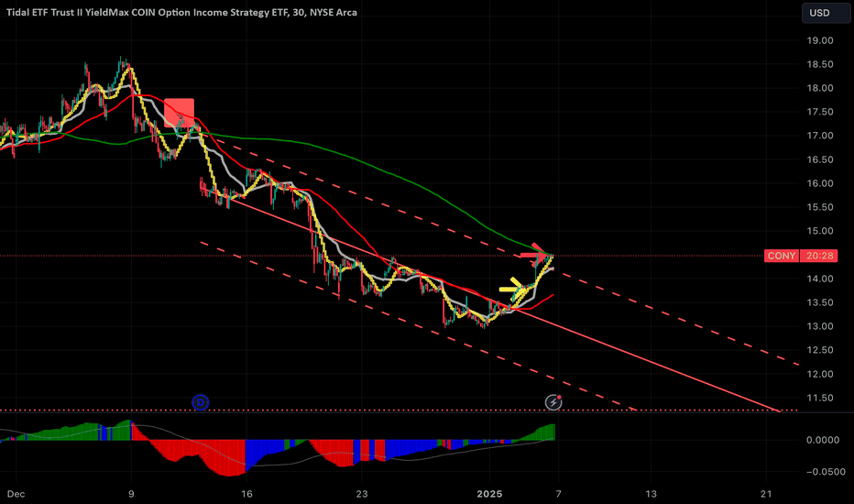
Task: Select the CONY price label
Action: tap(782, 256)
